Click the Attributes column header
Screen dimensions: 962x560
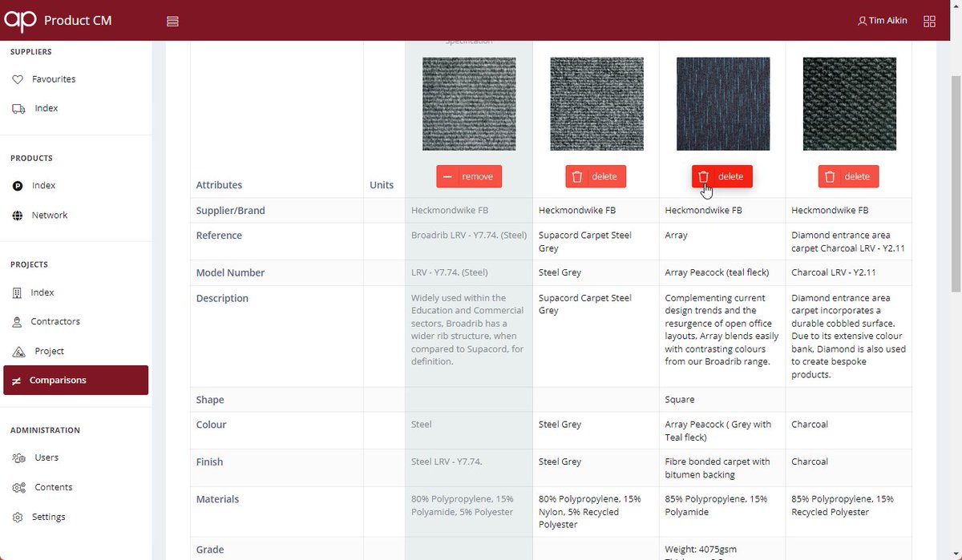(219, 185)
